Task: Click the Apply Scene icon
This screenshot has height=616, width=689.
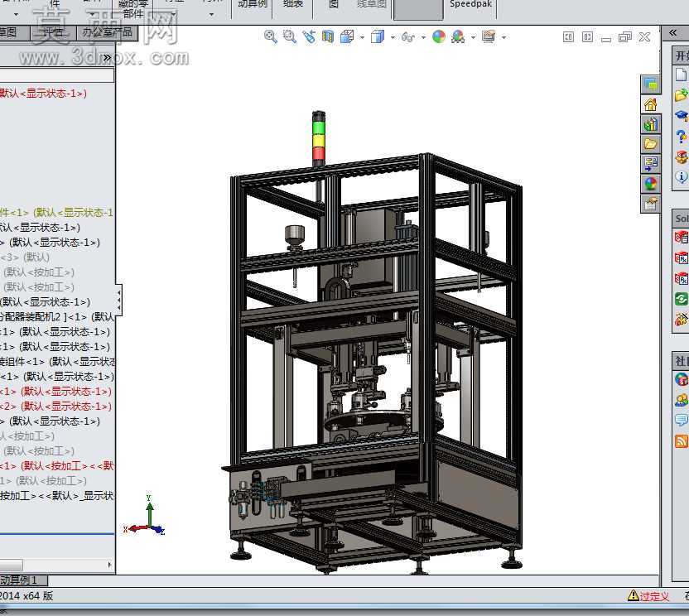Action: click(x=458, y=36)
